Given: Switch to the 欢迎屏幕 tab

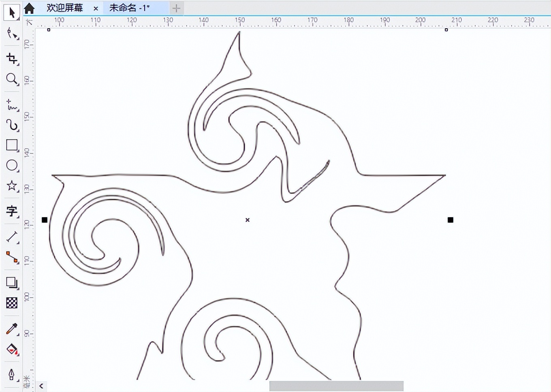Looking at the screenshot, I should (x=64, y=8).
